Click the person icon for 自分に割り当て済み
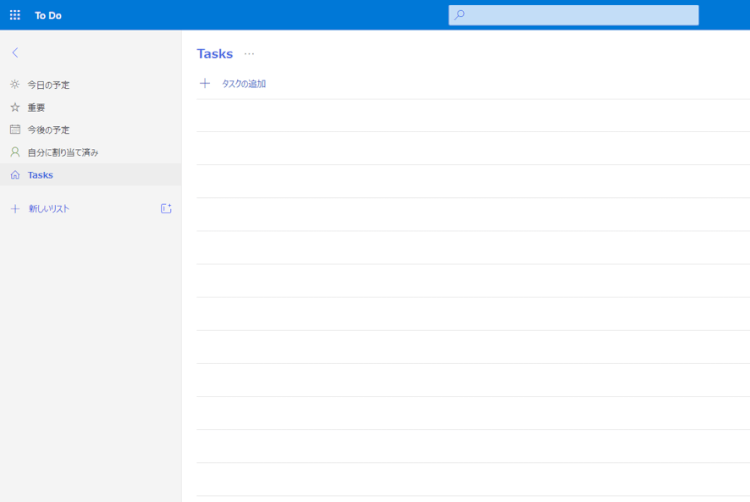 click(15, 152)
